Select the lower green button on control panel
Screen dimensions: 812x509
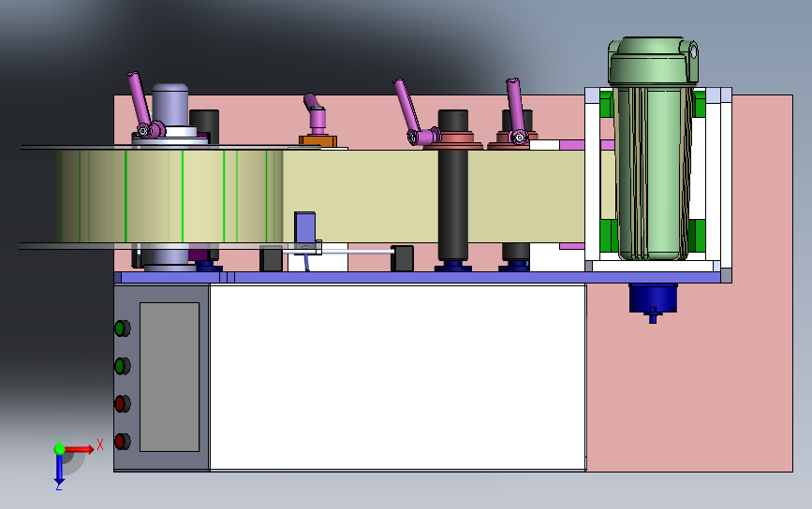tap(122, 366)
